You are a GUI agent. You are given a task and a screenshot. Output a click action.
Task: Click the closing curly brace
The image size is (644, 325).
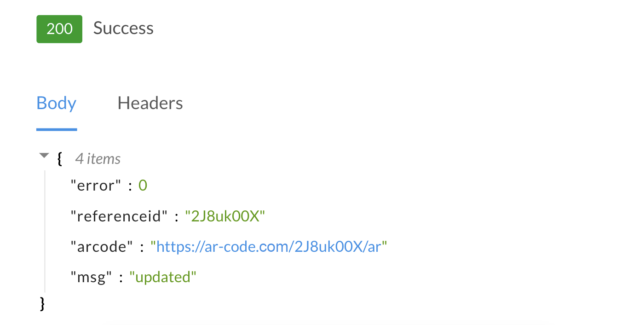[43, 303]
